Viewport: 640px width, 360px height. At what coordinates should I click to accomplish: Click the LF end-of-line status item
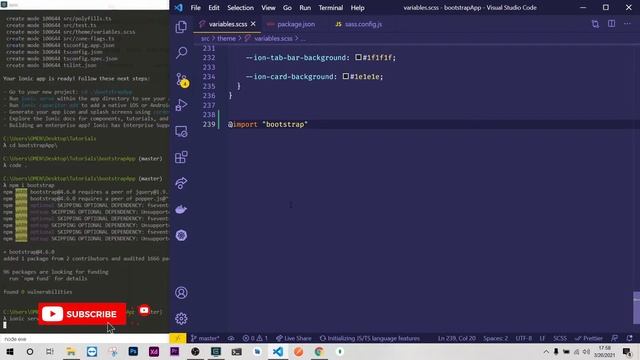pyautogui.click(x=542, y=338)
